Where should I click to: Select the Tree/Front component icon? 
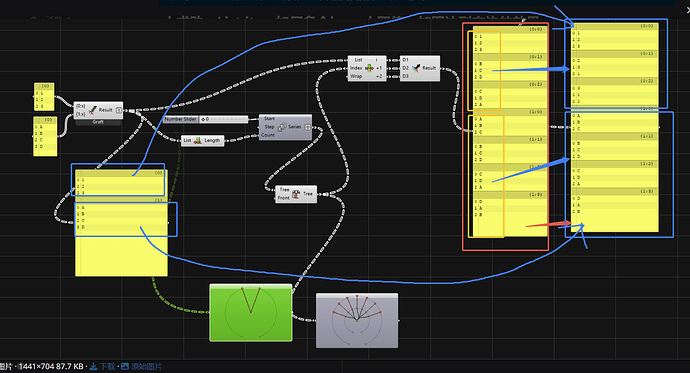[x=296, y=194]
